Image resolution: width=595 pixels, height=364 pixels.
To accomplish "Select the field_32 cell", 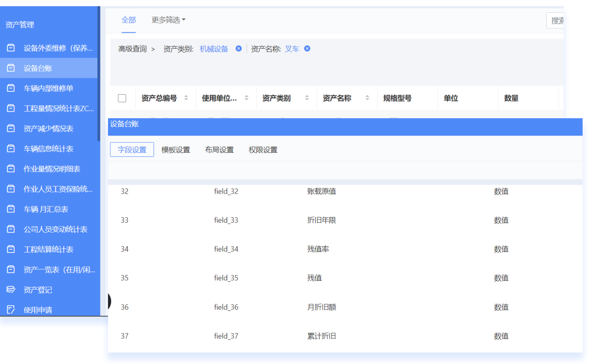I will click(226, 191).
